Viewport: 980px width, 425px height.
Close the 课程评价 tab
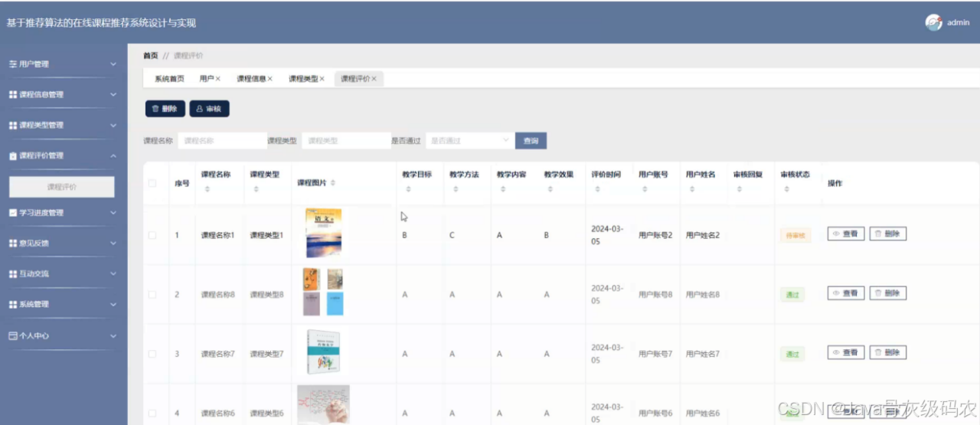click(x=374, y=79)
